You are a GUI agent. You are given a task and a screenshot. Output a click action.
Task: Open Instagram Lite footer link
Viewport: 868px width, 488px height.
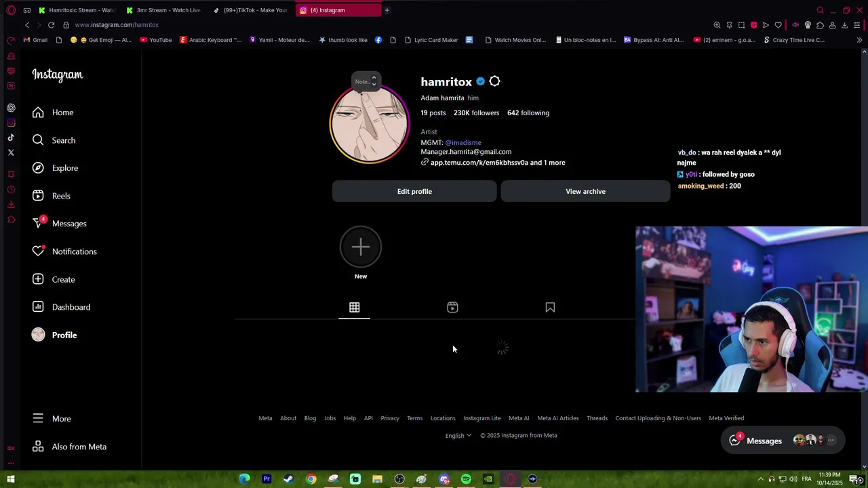pos(481,418)
